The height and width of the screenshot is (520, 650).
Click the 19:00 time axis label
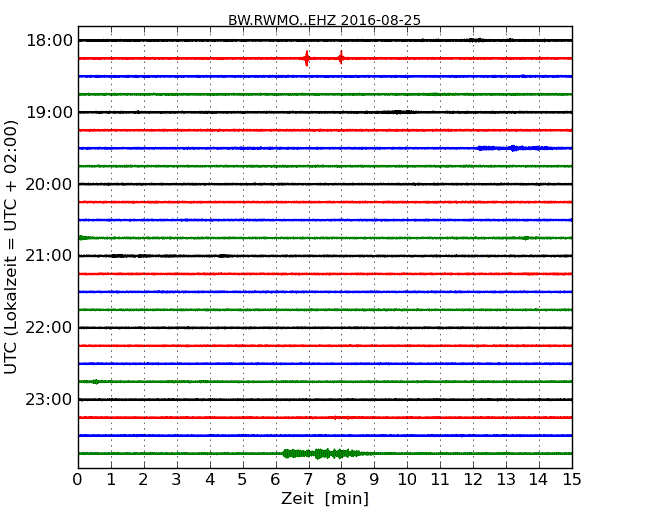point(49,112)
